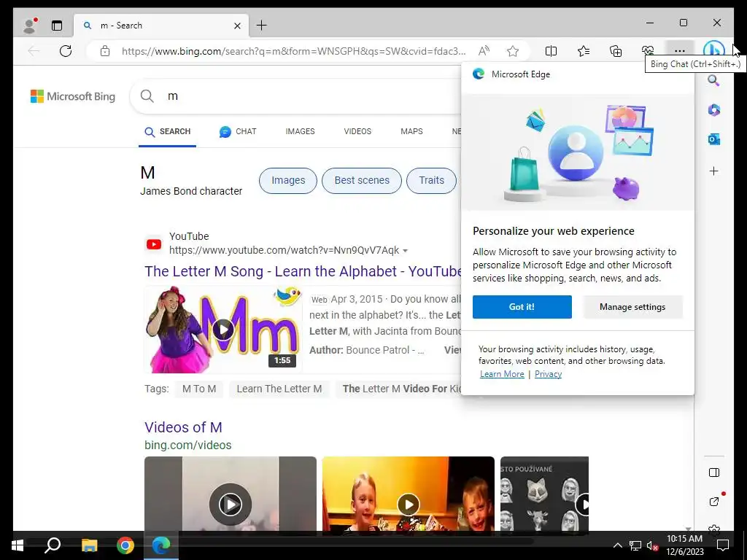
Task: Open 'The Letter M Song' result link
Action: click(x=303, y=271)
